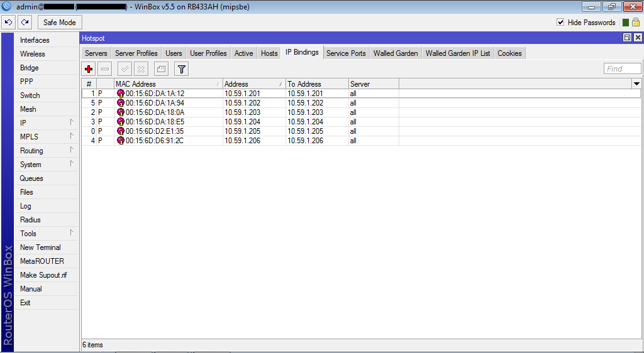This screenshot has width=644, height=353.
Task: Click the Comment note icon
Action: click(161, 69)
